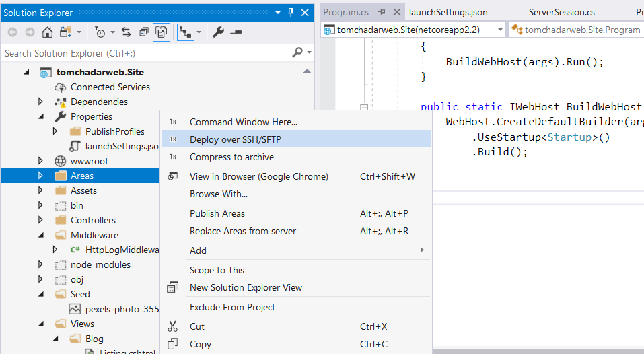Choose Cut from context menu
The width and height of the screenshot is (644, 354).
point(296,326)
